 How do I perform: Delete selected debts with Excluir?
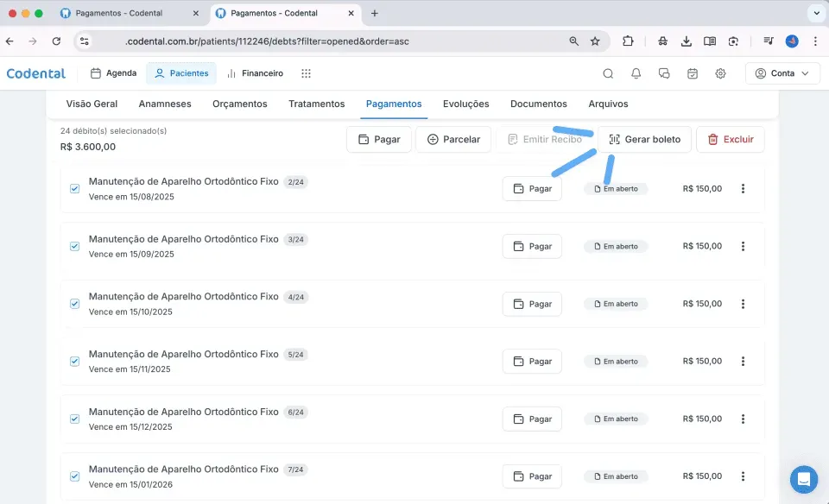click(x=731, y=140)
